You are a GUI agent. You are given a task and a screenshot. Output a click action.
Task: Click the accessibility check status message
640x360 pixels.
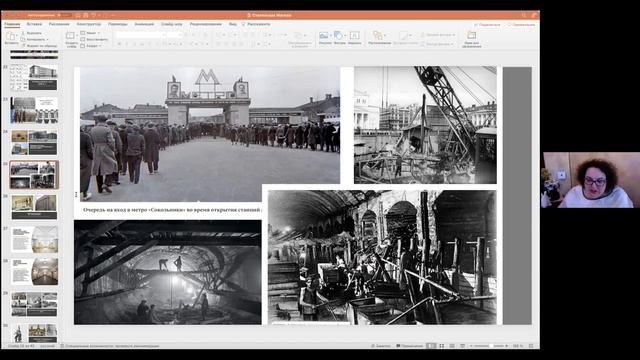pos(110,346)
